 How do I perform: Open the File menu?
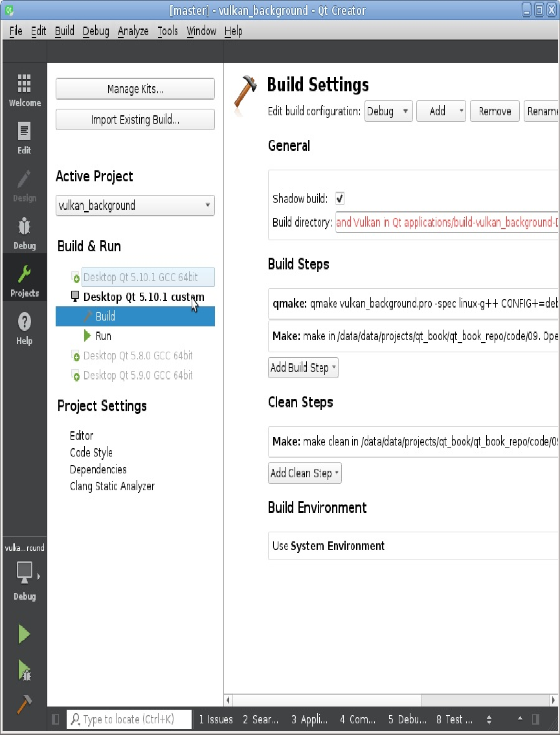point(16,31)
